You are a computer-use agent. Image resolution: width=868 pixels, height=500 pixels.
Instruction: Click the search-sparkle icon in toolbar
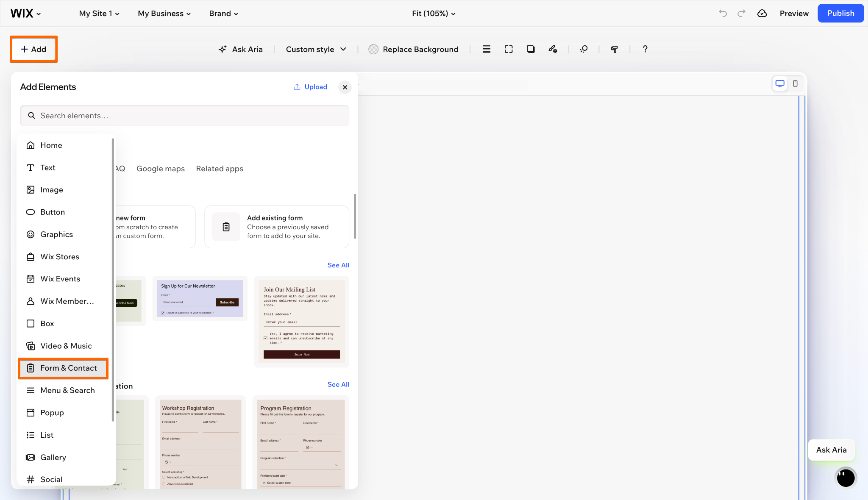(x=584, y=49)
